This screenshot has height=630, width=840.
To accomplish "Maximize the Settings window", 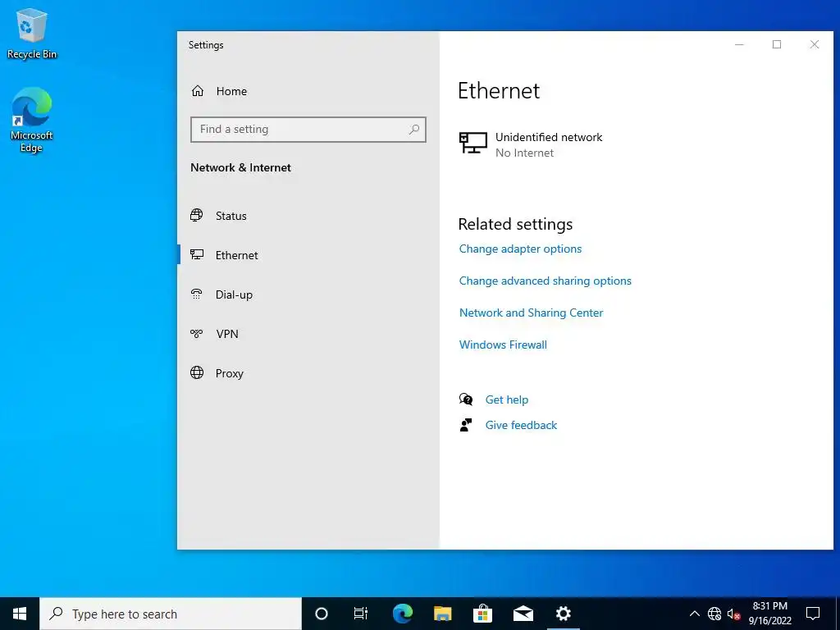I will point(777,44).
